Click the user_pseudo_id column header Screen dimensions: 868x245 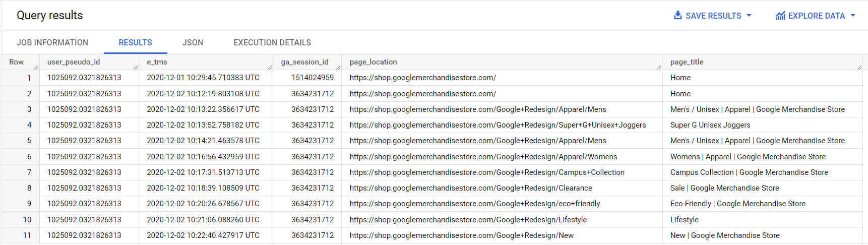tap(74, 62)
